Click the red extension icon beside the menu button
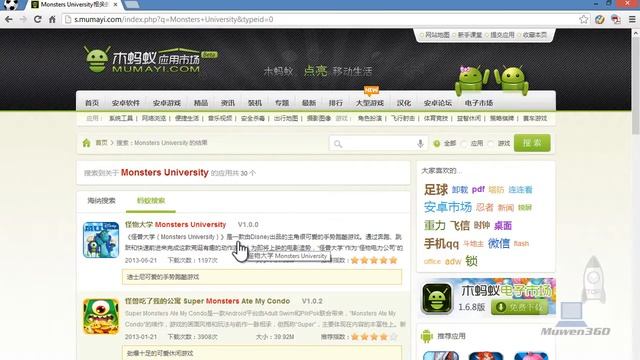This screenshot has height=360, width=640. tap(616, 19)
